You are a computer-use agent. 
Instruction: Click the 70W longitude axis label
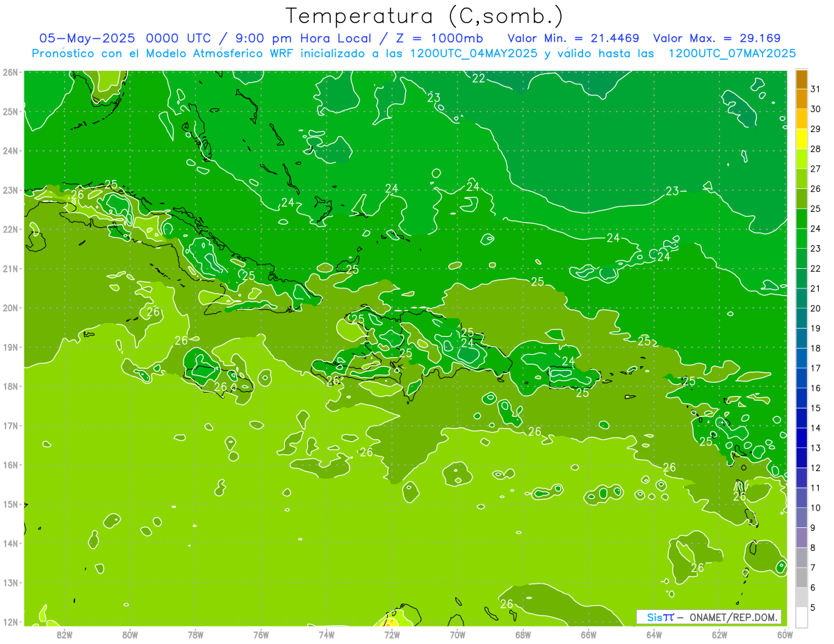pos(457,634)
